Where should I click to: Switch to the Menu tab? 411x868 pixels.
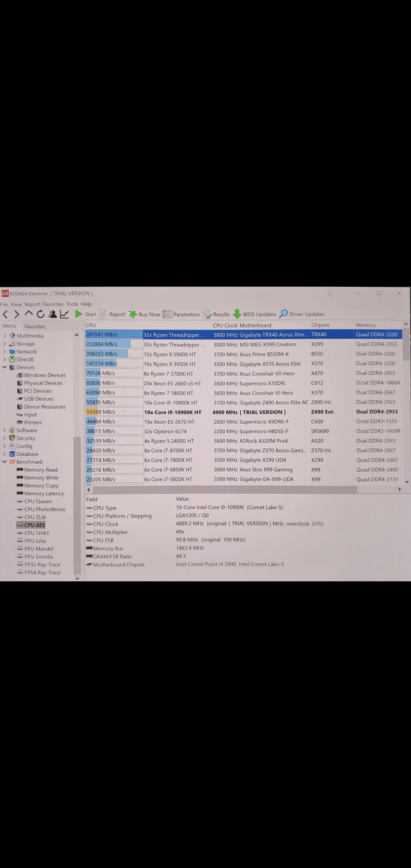pyautogui.click(x=9, y=326)
